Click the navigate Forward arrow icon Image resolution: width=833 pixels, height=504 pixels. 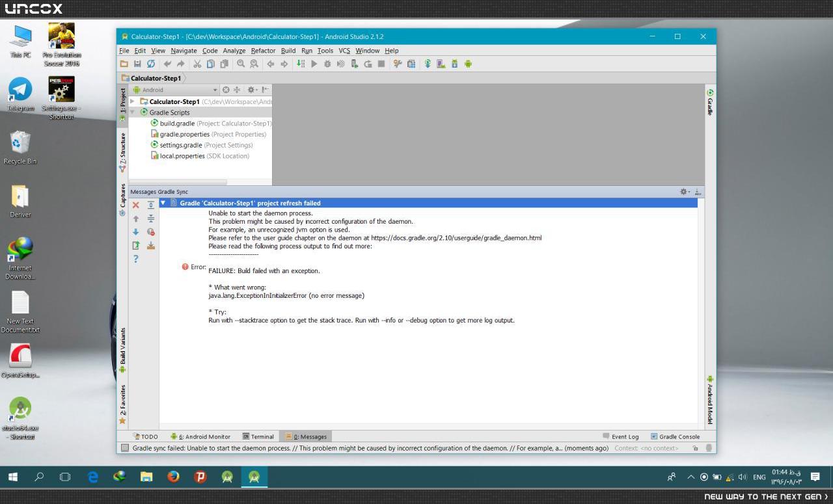pos(284,64)
